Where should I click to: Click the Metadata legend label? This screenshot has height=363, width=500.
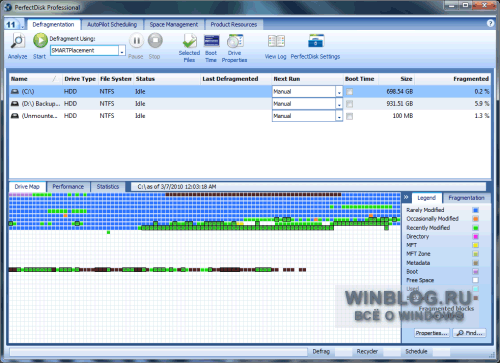(418, 263)
